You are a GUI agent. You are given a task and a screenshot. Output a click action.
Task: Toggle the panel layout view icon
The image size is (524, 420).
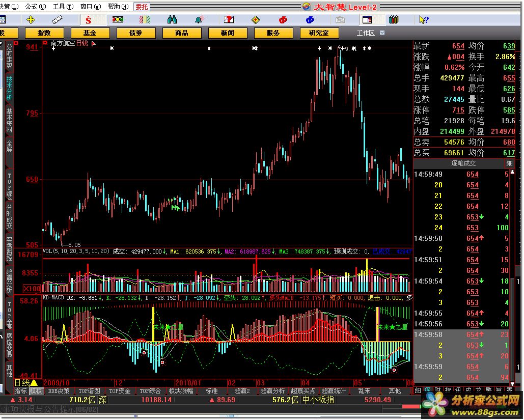click(x=367, y=20)
